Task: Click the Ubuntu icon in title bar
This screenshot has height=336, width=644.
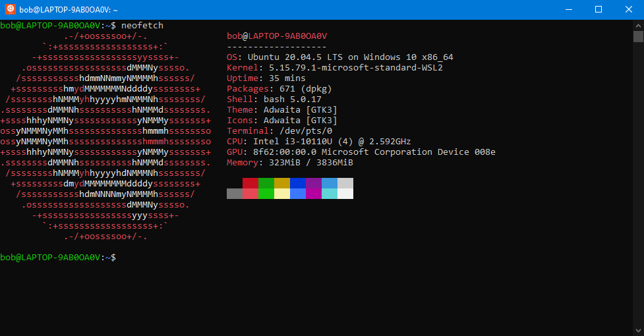Action: click(x=11, y=9)
